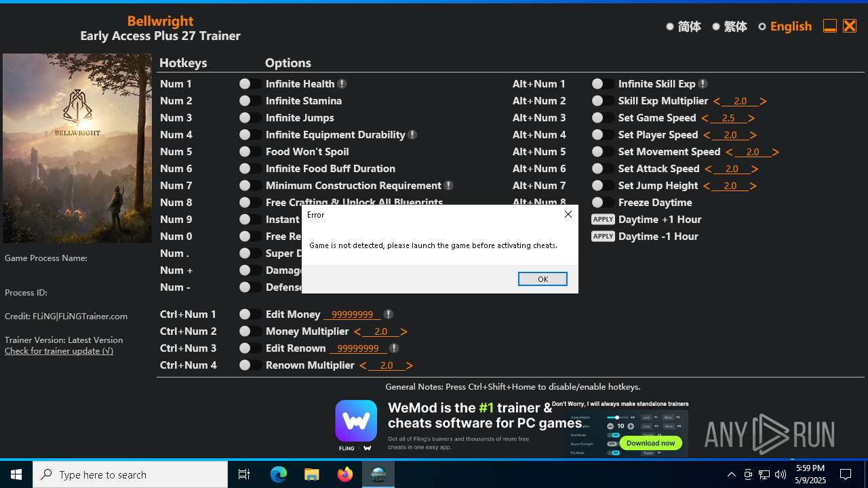Open Firefox from the taskbar
This screenshot has width=868, height=488.
point(345,474)
